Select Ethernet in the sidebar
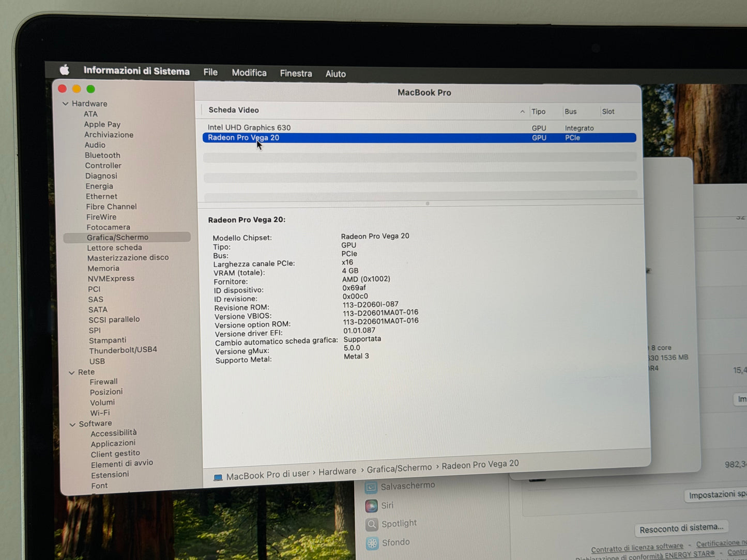The height and width of the screenshot is (560, 747). tap(102, 196)
